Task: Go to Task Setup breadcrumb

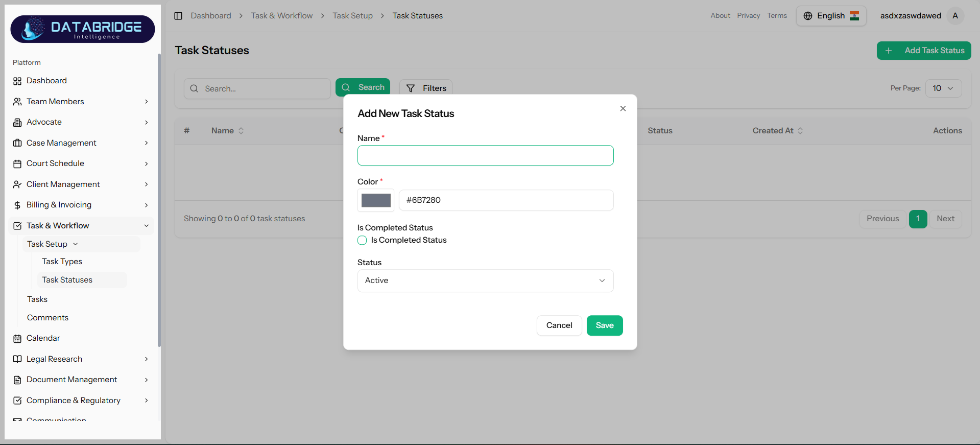Action: (353, 16)
